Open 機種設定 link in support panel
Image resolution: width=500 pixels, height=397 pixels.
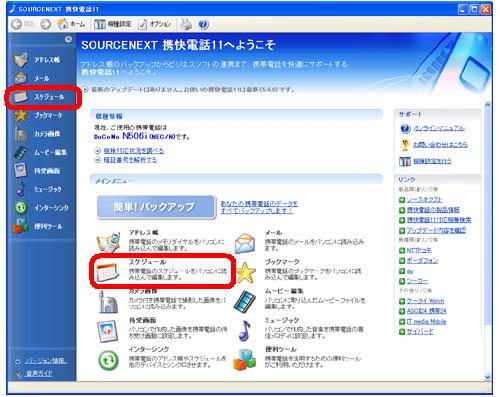point(432,161)
